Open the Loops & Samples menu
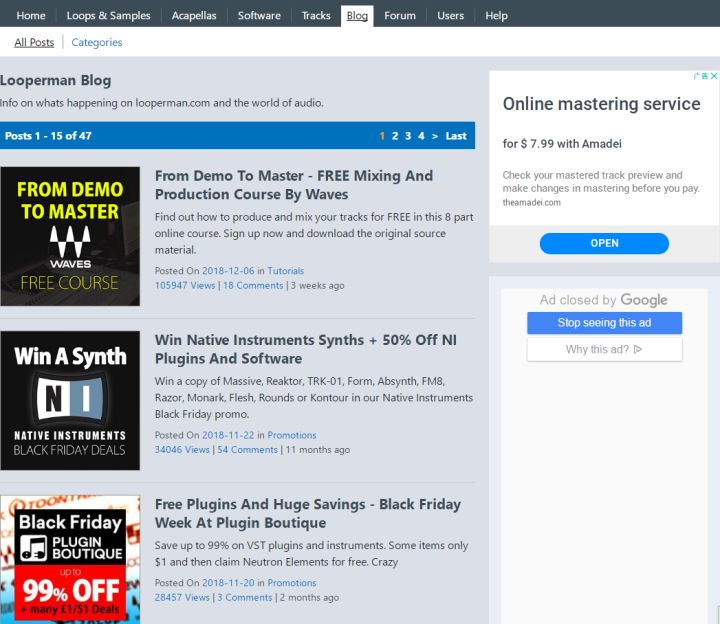The image size is (720, 624). (108, 15)
